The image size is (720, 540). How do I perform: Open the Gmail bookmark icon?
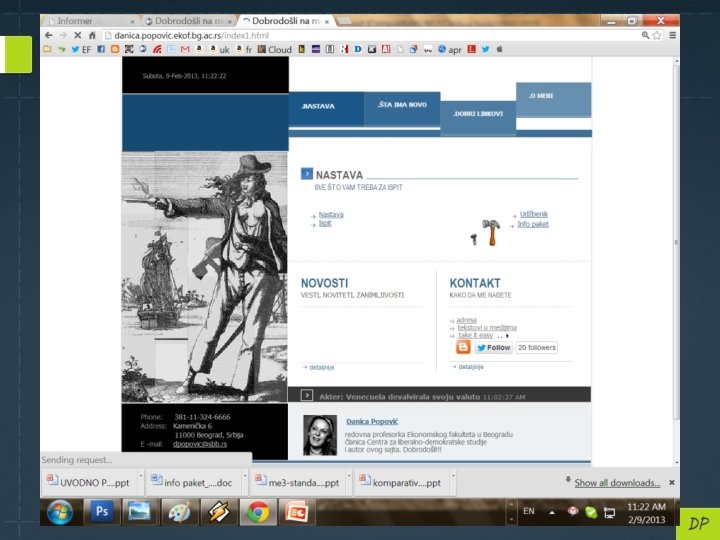pos(185,49)
